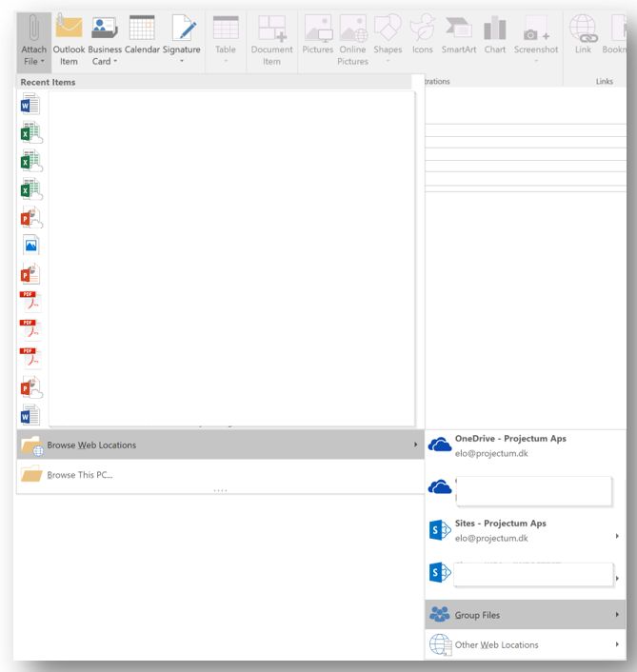The height and width of the screenshot is (672, 637).
Task: Click the Attach File paperclip button
Action: pyautogui.click(x=34, y=41)
